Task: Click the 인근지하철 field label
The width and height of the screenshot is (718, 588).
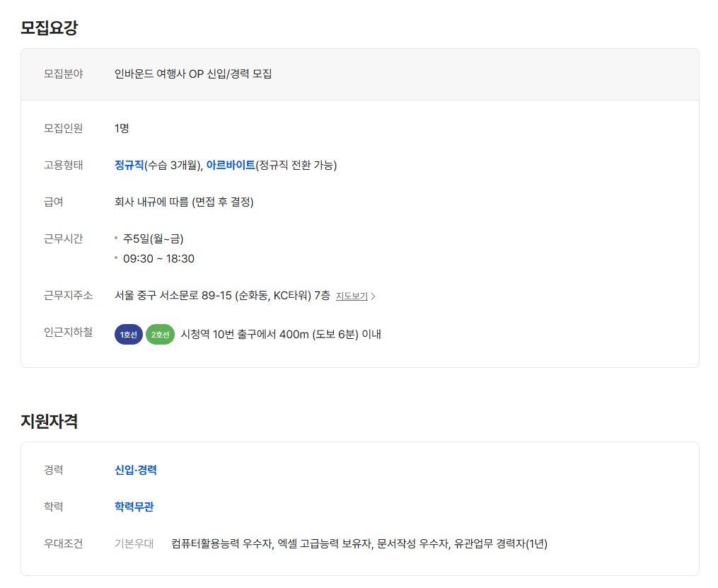Action: pyautogui.click(x=68, y=333)
